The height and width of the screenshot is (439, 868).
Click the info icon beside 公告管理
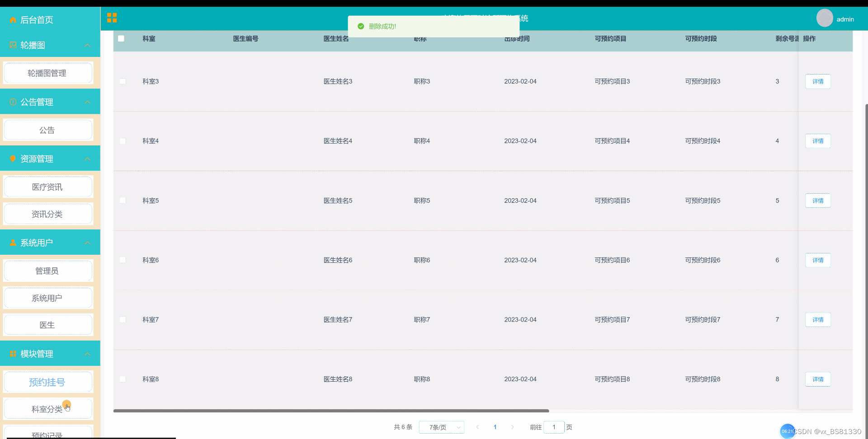click(x=13, y=102)
